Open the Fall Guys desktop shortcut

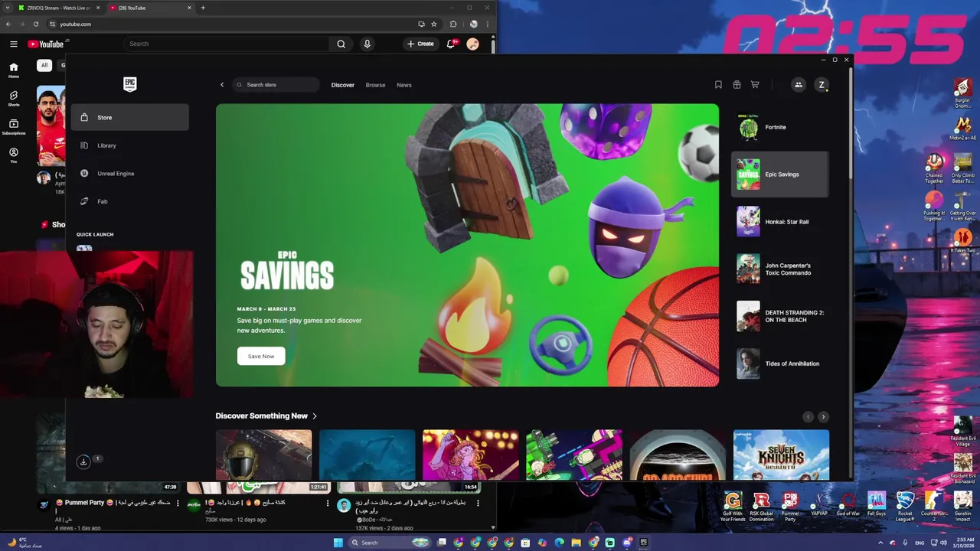pos(877,505)
